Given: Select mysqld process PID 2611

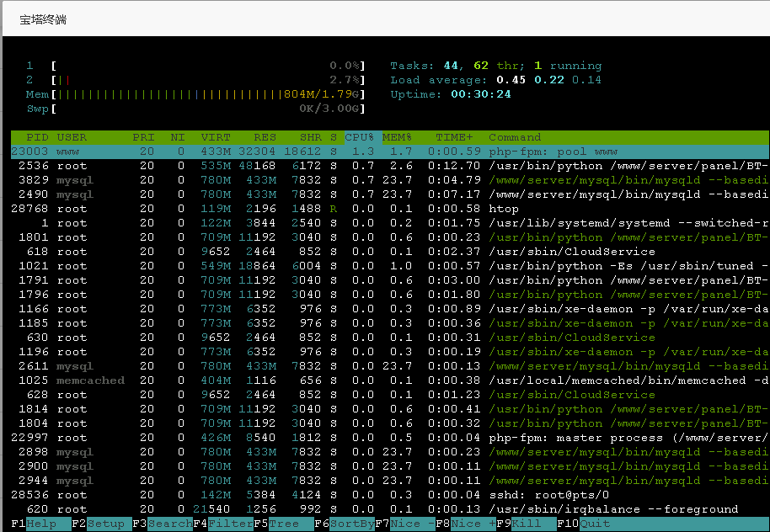Looking at the screenshot, I should 390,366.
